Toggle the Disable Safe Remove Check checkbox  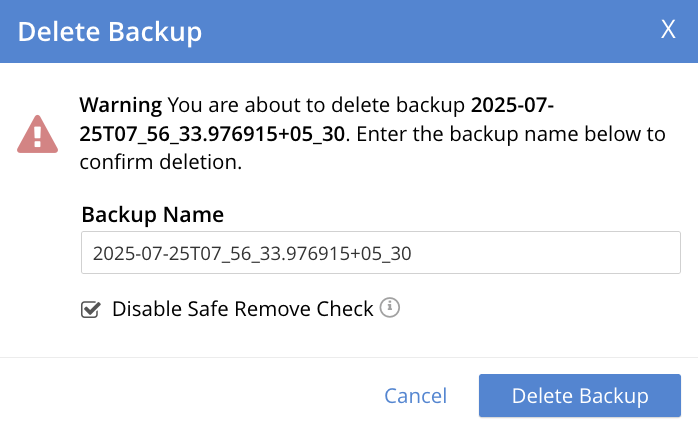click(91, 310)
